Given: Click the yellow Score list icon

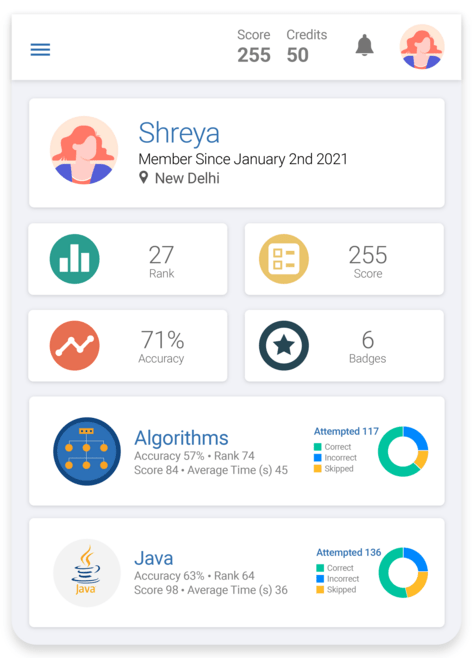Looking at the screenshot, I should click(284, 259).
